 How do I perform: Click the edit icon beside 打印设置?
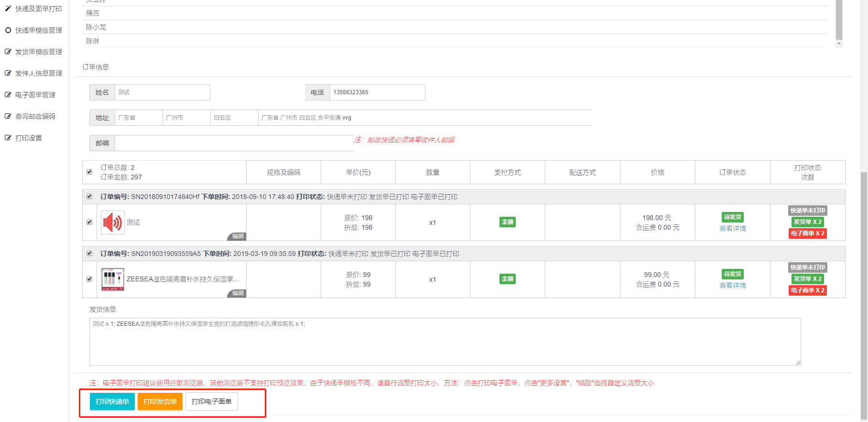coord(8,138)
